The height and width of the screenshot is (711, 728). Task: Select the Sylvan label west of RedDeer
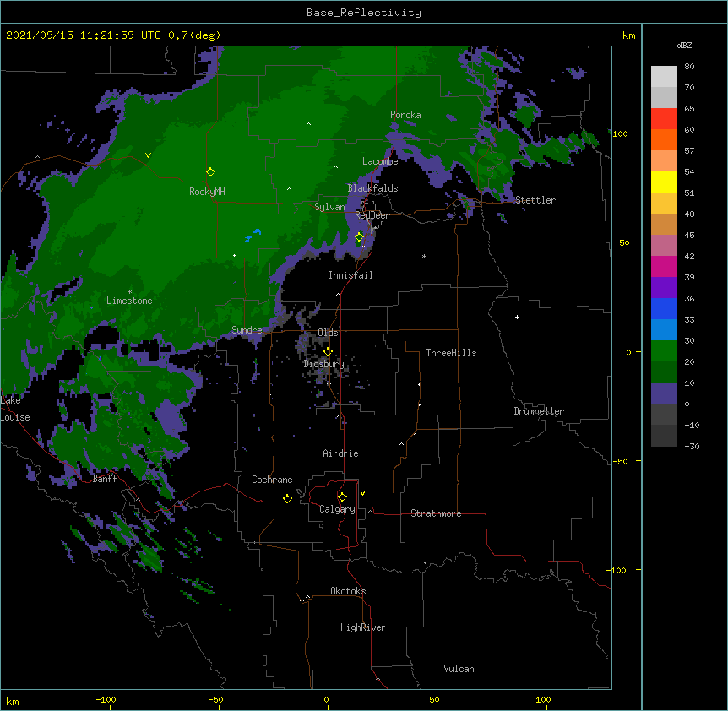pos(329,207)
